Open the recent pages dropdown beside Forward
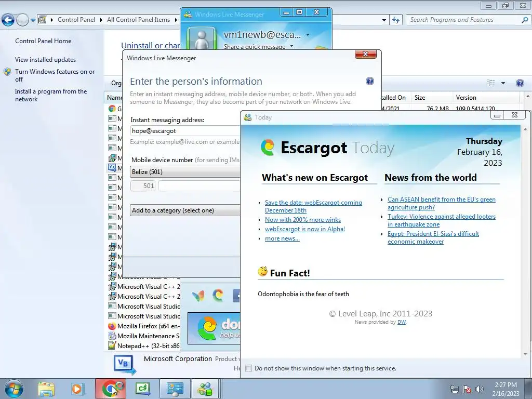The image size is (532, 399). (33, 20)
